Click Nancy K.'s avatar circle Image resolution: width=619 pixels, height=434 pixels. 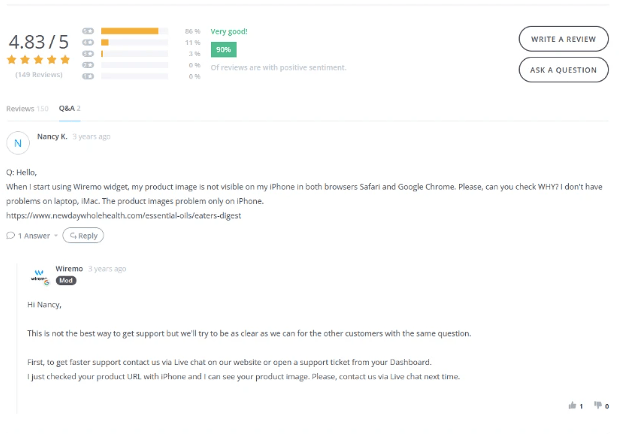[x=18, y=143]
